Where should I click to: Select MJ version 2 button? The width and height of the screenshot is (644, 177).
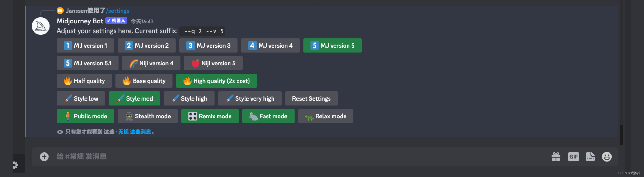pyautogui.click(x=146, y=45)
